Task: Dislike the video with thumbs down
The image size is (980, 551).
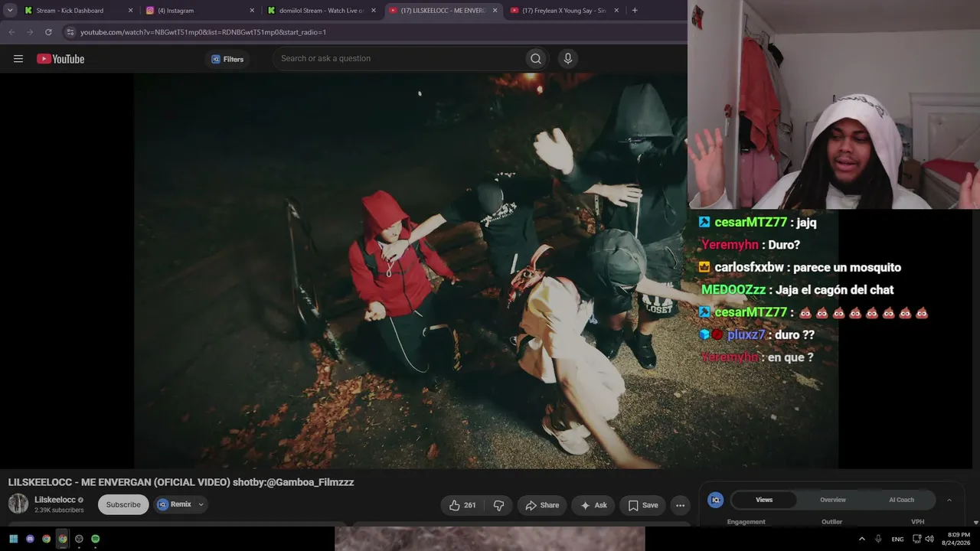Action: tap(499, 505)
